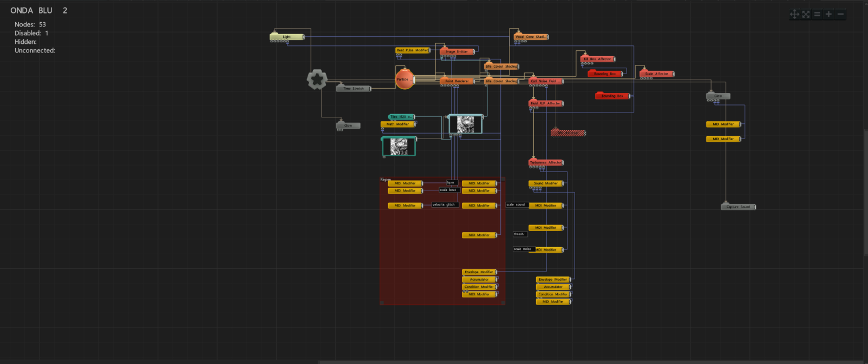Click the pan/move view icon
Viewport: 868px width, 364px height.
794,15
